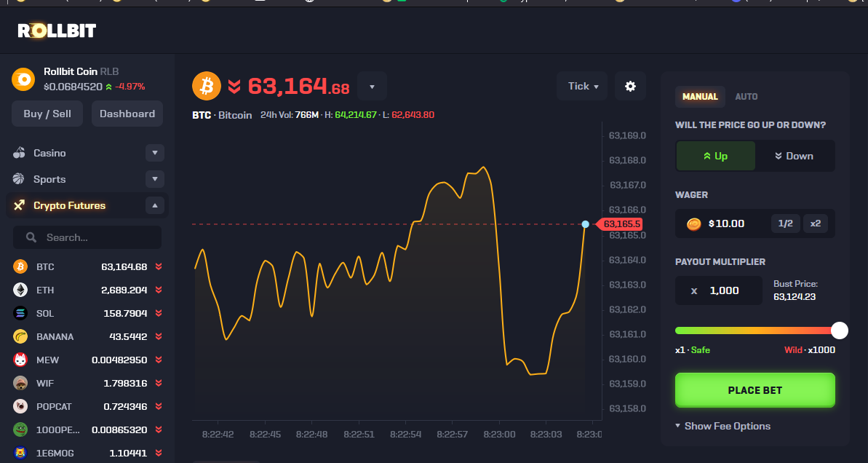The image size is (868, 463).
Task: Open the coin selector dropdown next to price
Action: [372, 86]
